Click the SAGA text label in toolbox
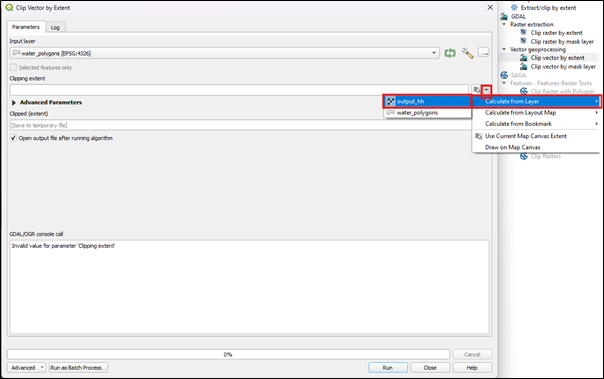Image resolution: width=604 pixels, height=379 pixels. pyautogui.click(x=518, y=75)
